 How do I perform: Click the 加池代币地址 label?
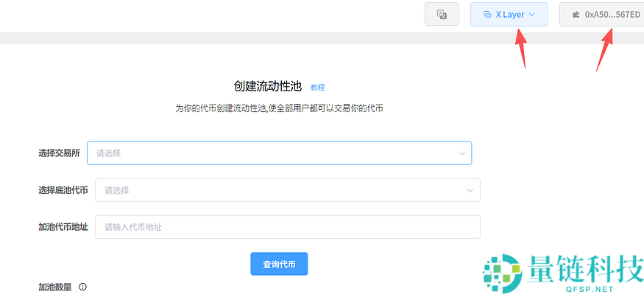[63, 227]
